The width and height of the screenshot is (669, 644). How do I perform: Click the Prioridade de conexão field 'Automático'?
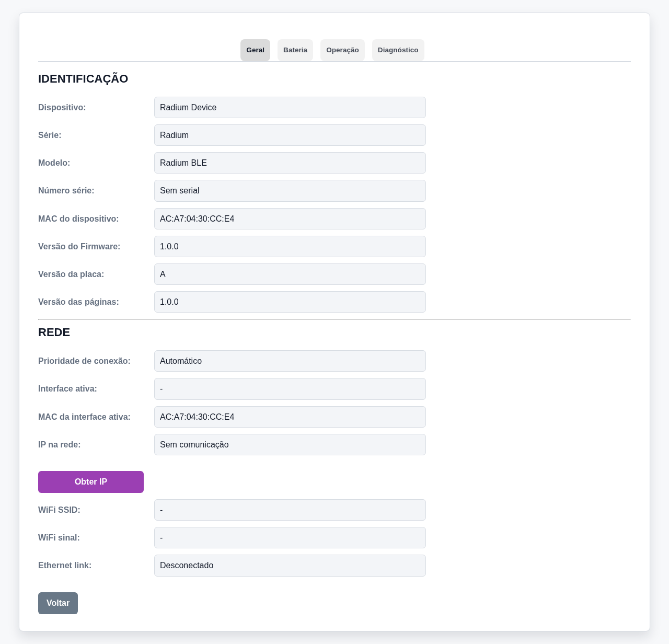[x=290, y=361]
